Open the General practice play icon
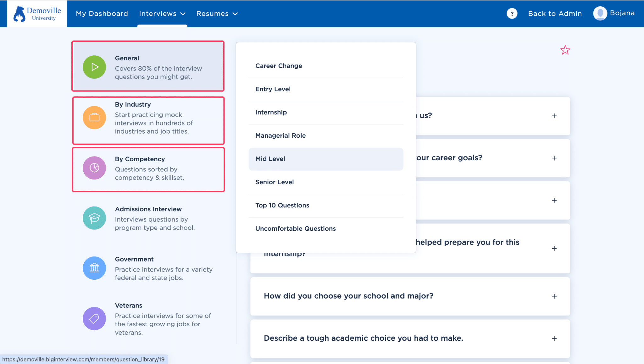Screen dimensions: 644x364 pos(94,67)
